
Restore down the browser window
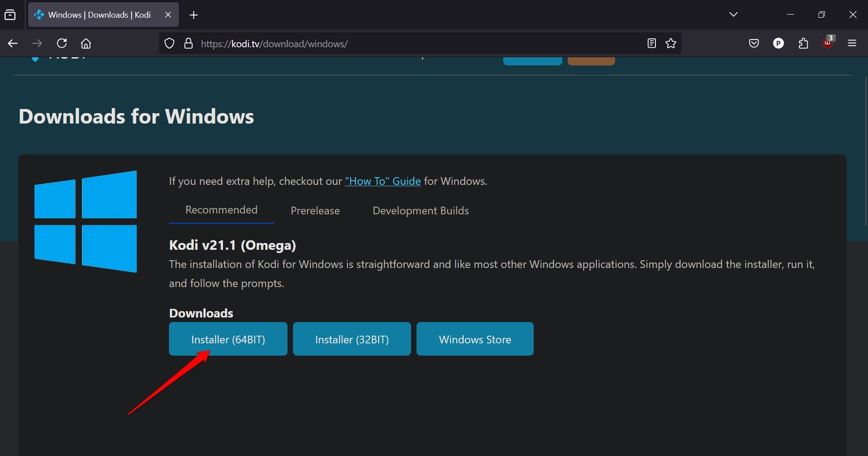click(x=821, y=15)
